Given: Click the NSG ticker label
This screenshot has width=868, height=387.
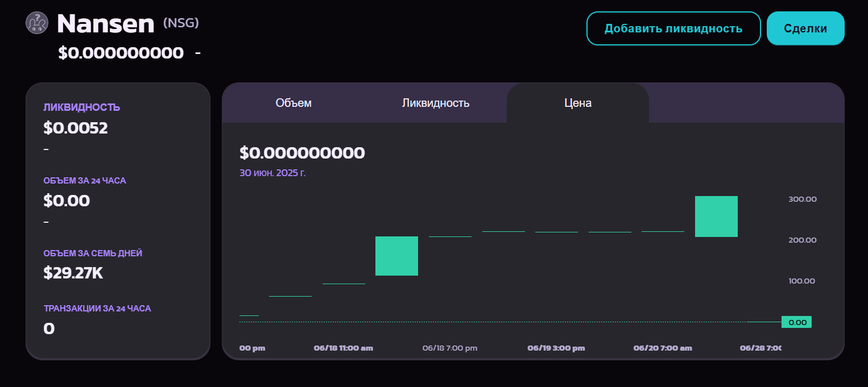Looking at the screenshot, I should tap(180, 23).
